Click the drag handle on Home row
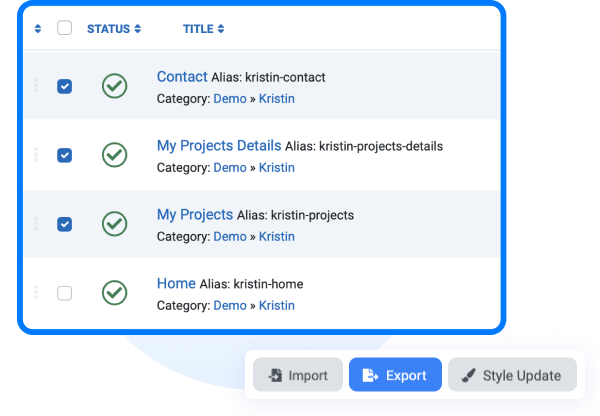 [36, 292]
